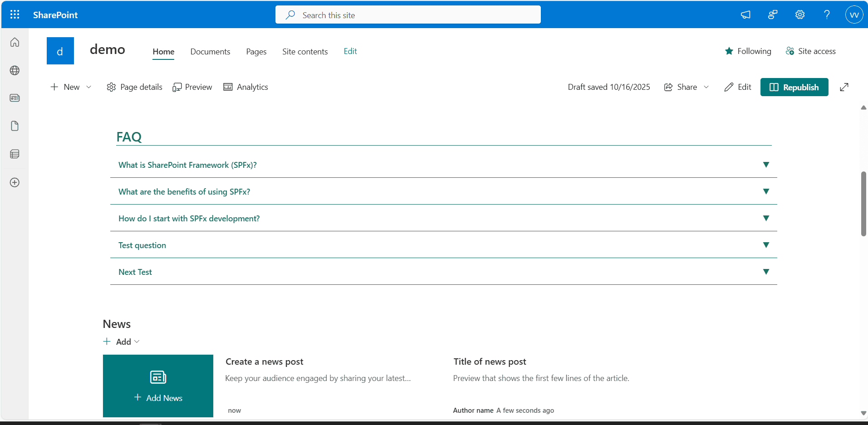The image size is (868, 425).
Task: Open the Share dropdown options
Action: coord(686,87)
